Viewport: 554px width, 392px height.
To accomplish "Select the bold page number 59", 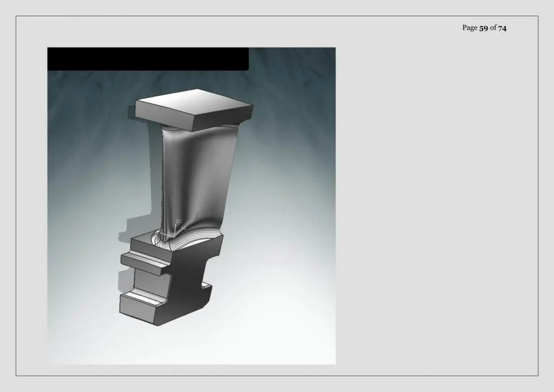I will pyautogui.click(x=483, y=28).
